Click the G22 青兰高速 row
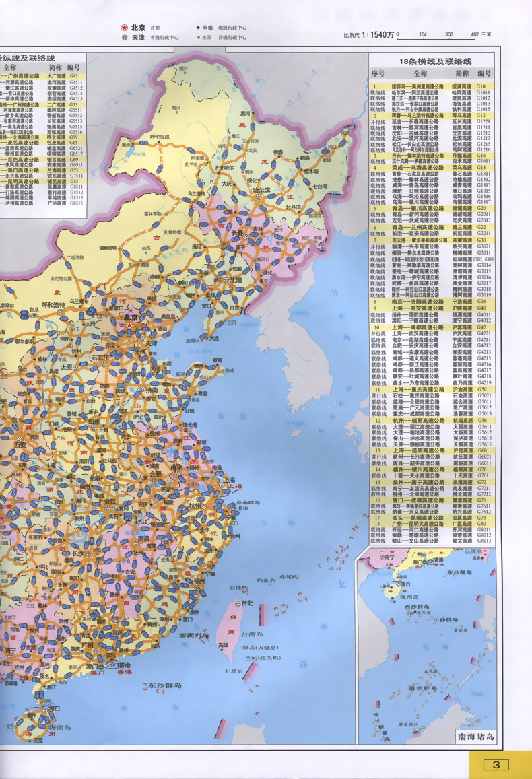Screen dimensions: 532x779 432,227
